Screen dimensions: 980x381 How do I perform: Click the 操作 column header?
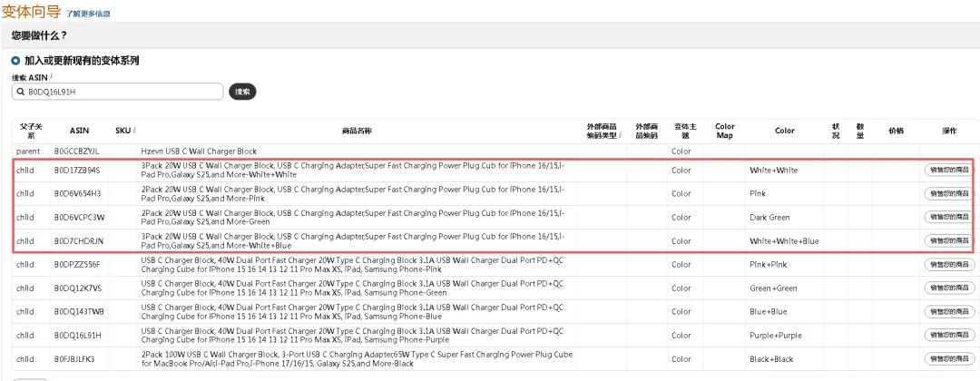pyautogui.click(x=949, y=131)
